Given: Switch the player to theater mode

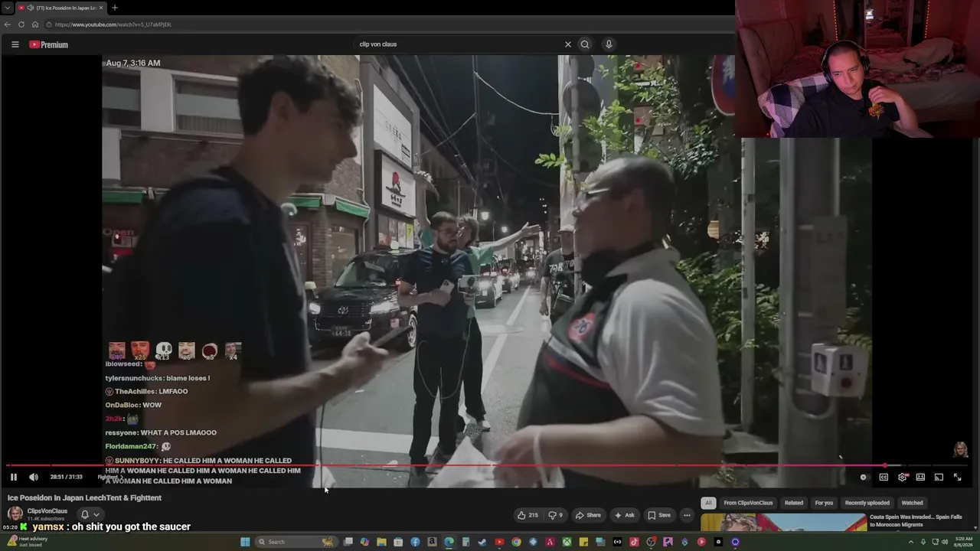Looking at the screenshot, I should (920, 477).
